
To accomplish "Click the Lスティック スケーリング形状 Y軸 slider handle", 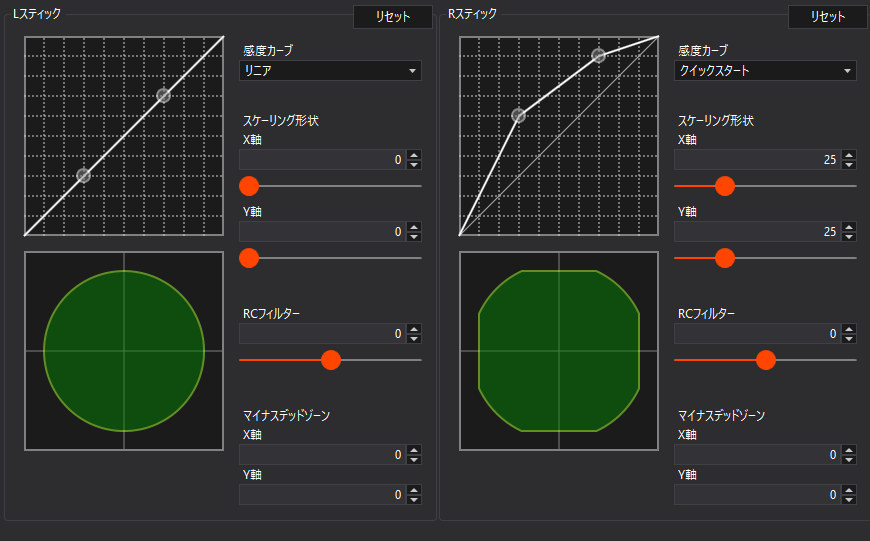I will coord(249,258).
